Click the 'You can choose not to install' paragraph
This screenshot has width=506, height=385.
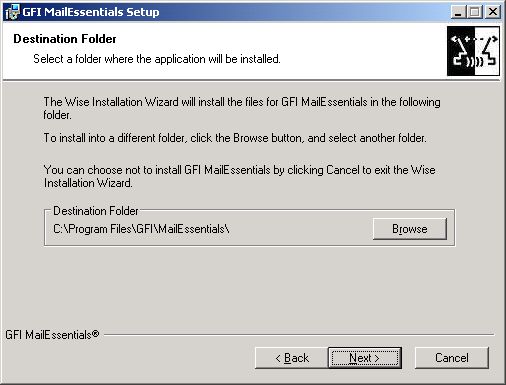pos(239,176)
